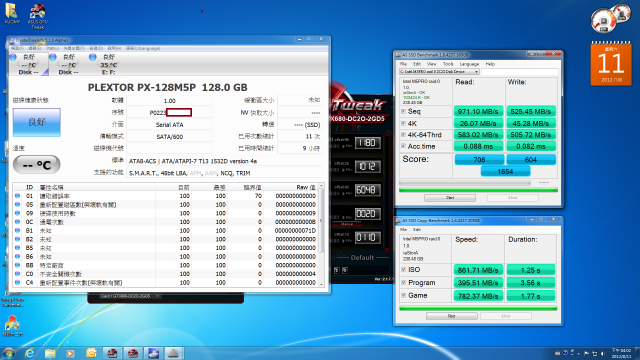Click the volume icon in system tray
Viewport: 640px width, 360px height.
pos(602,353)
